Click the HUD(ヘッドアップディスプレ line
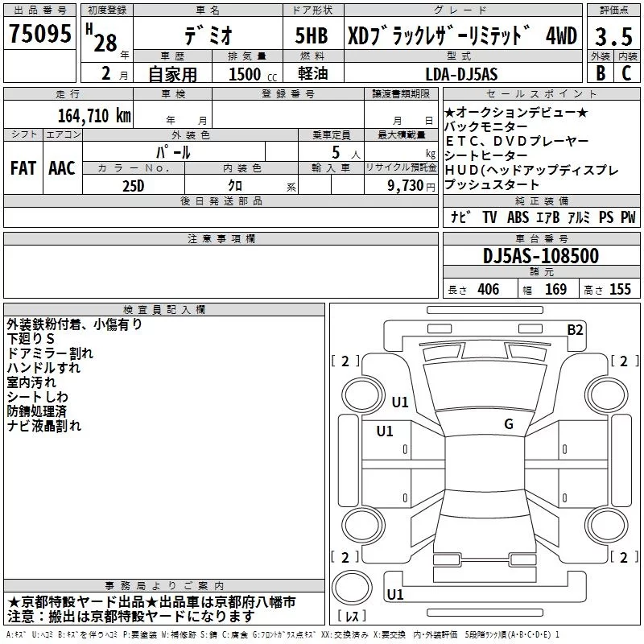Screen dimensions: 644x644 pyautogui.click(x=532, y=170)
